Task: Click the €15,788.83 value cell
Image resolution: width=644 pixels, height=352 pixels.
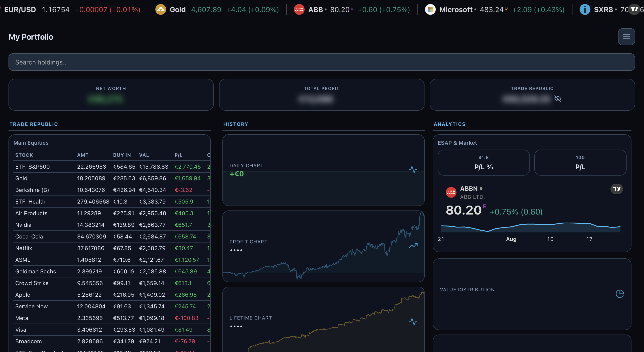Action: click(154, 167)
